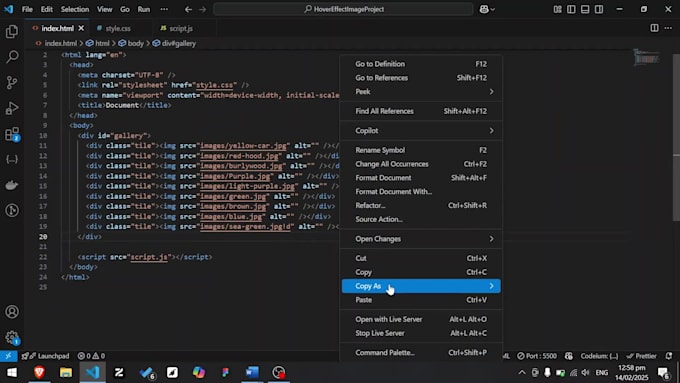Image resolution: width=680 pixels, height=383 pixels.
Task: Choose Format Document With...
Action: click(421, 192)
